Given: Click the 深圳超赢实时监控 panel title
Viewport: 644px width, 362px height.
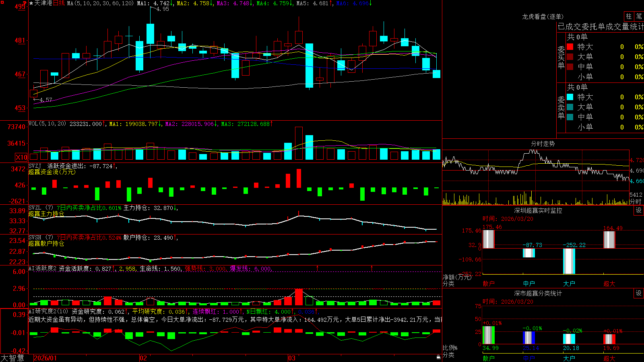Looking at the screenshot, I should pyautogui.click(x=538, y=210).
